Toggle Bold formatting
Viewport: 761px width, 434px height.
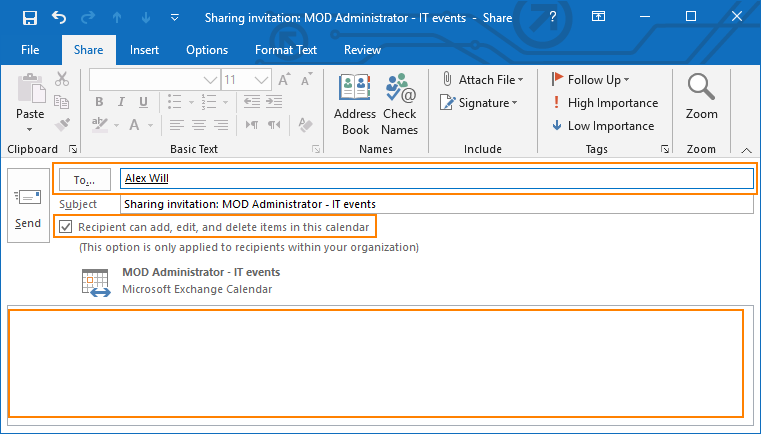[x=99, y=102]
